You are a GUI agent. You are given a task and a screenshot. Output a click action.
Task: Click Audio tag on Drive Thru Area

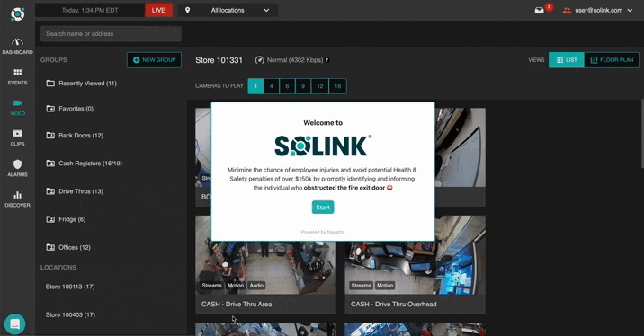pos(256,286)
